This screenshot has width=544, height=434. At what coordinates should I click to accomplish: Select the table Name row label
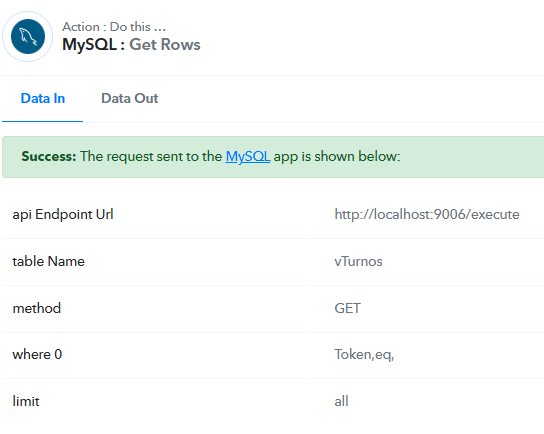[48, 261]
